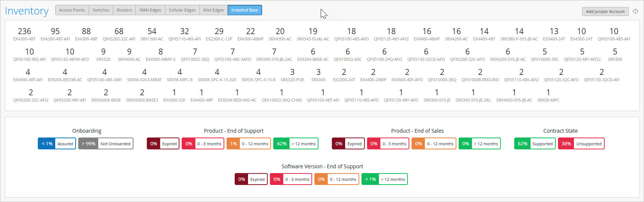Select the EX4300-48P model count 88
The width and height of the screenshot is (644, 202).
click(x=86, y=34)
